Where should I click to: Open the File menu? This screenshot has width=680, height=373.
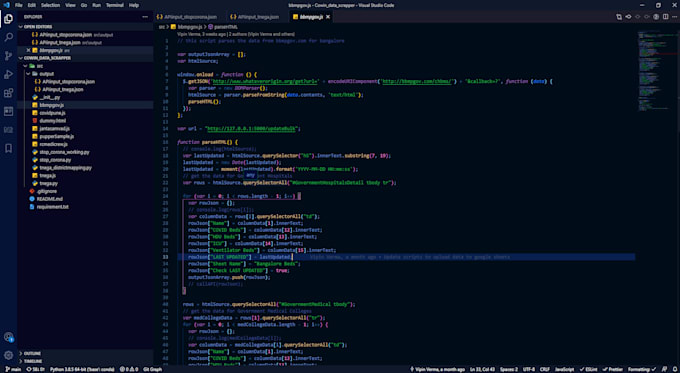[x=19, y=5]
